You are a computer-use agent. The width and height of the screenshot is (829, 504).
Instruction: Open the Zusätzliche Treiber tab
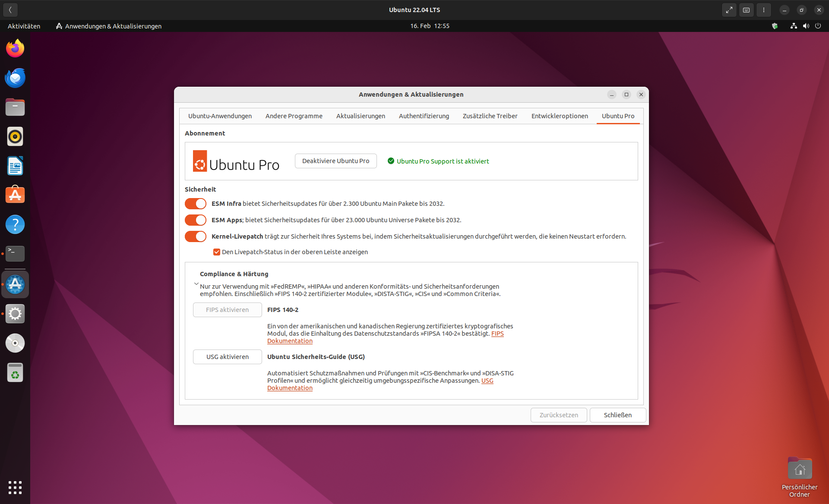[490, 116]
